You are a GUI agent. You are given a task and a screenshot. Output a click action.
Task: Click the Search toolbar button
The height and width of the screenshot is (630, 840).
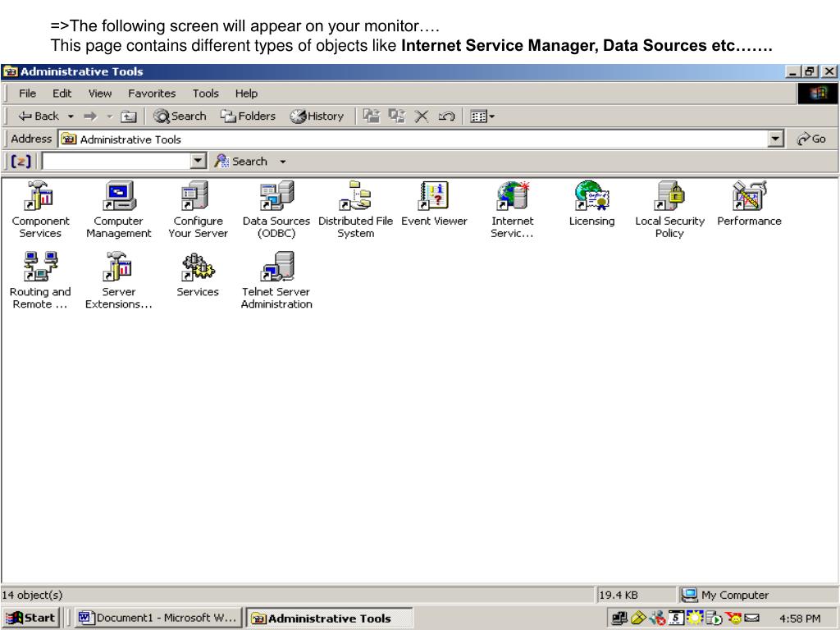[x=180, y=116]
